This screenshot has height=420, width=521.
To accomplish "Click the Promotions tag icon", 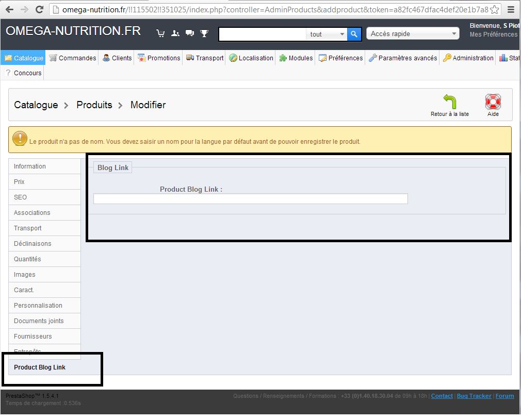I will coord(141,58).
